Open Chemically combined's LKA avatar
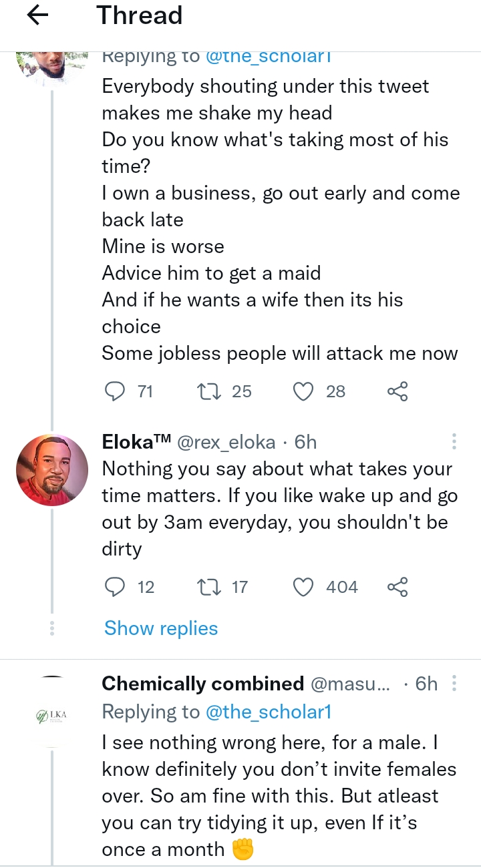481x868 pixels. tap(52, 716)
